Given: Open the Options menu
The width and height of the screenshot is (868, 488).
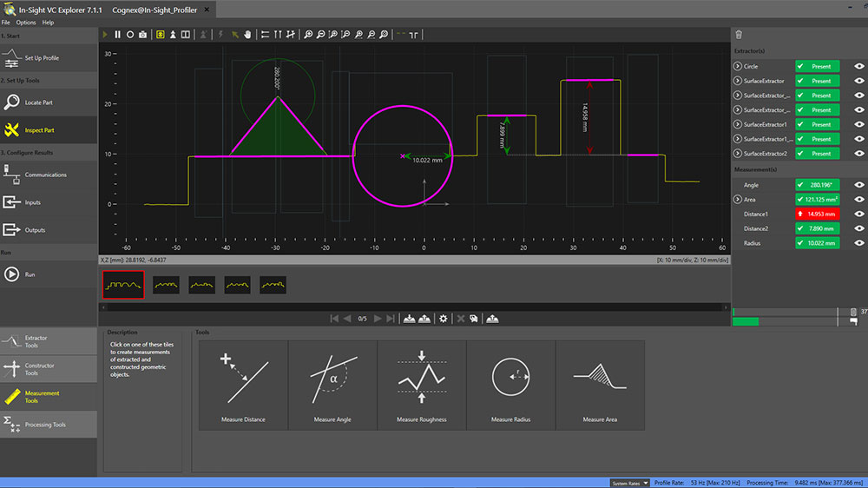Looking at the screenshot, I should pos(26,23).
